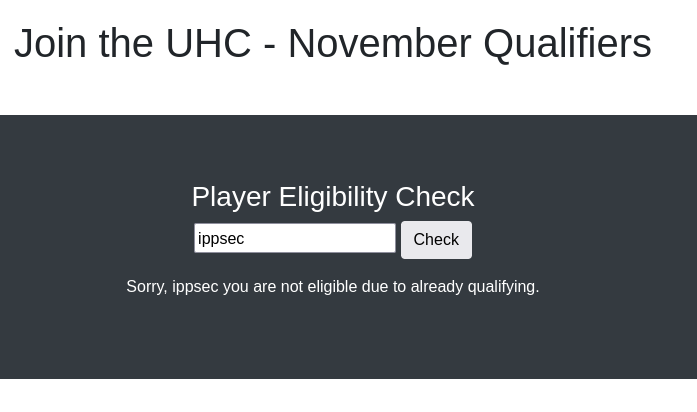Click the 'Join the UHC - November Qualifiers' heading
This screenshot has height=412, width=697.
[332, 44]
